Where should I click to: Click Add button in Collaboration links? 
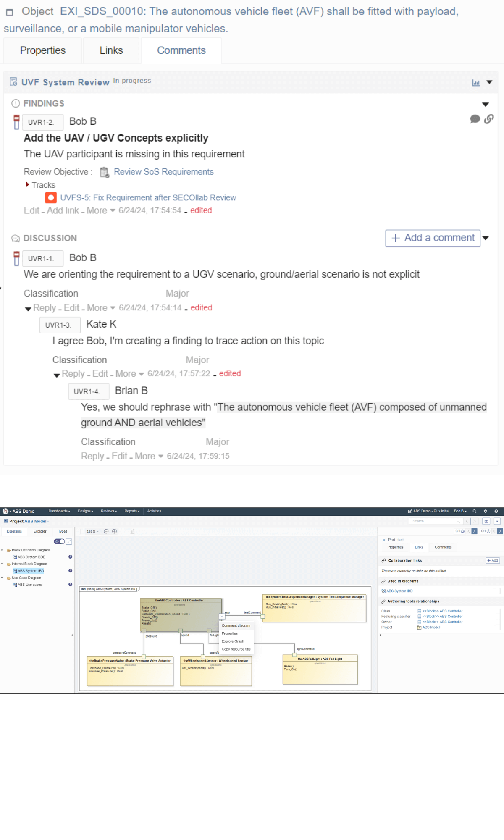coord(493,560)
